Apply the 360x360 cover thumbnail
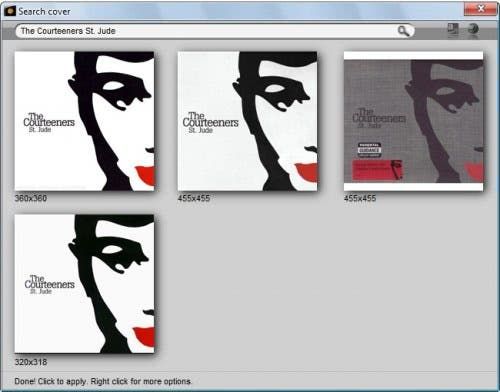 [84, 121]
